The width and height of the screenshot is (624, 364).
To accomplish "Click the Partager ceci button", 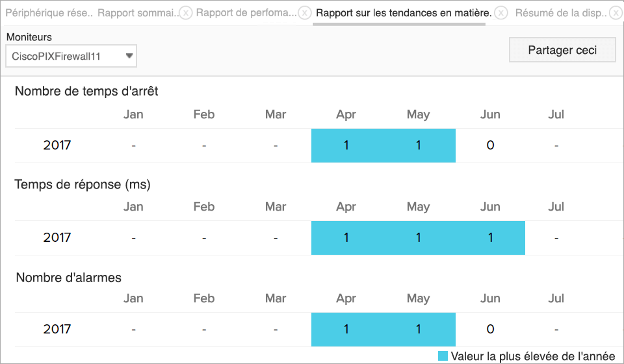I will click(x=562, y=50).
